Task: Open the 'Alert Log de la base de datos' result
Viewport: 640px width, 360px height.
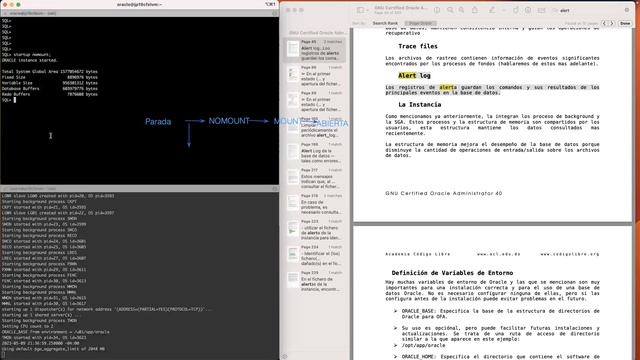Action: click(x=315, y=153)
